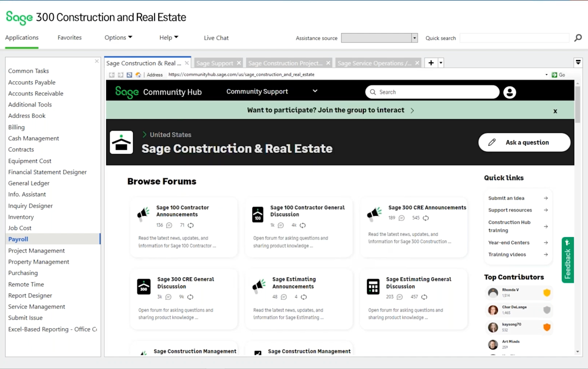Close the Sage Support tab
The width and height of the screenshot is (588, 369).
tap(239, 63)
